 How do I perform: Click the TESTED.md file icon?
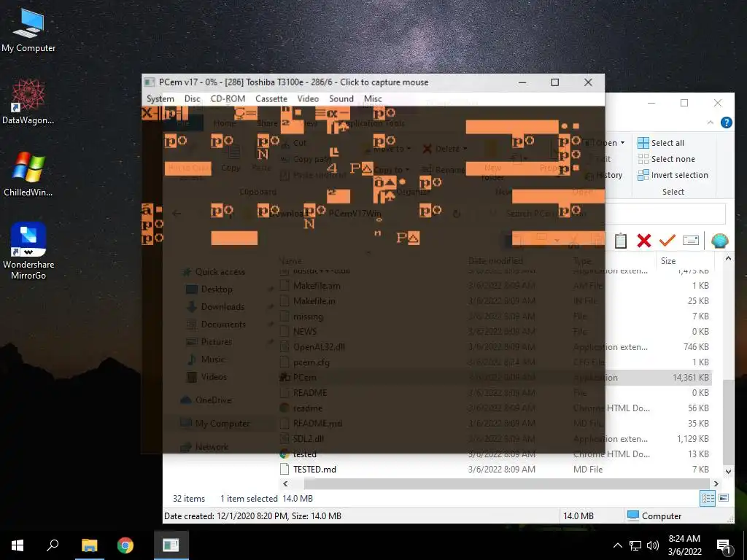click(x=285, y=469)
